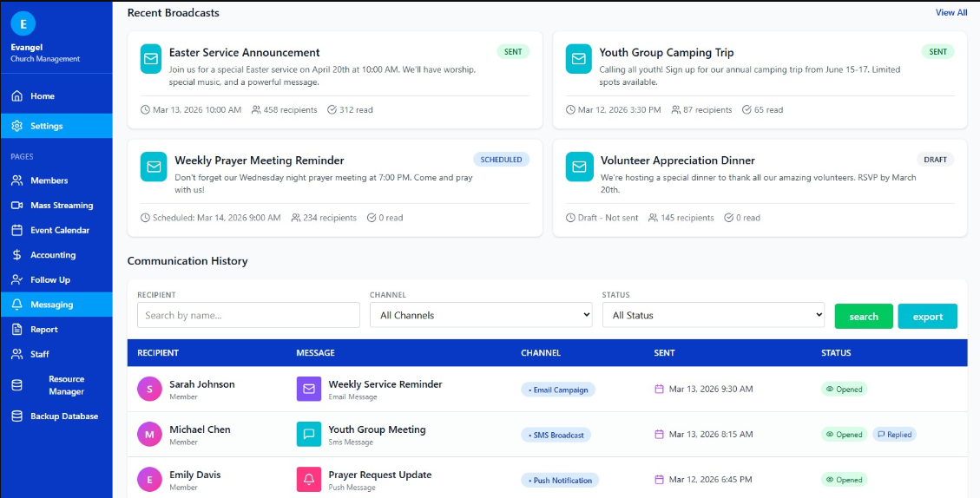Click the teal chat icon for Youth Group Meeting
Image resolution: width=980 pixels, height=498 pixels.
coord(308,434)
